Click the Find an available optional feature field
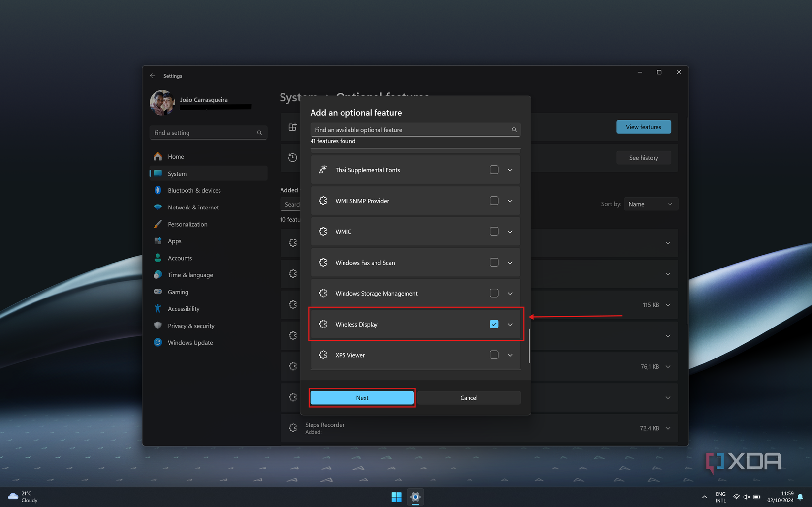Screen dimensions: 812x507 point(411,130)
